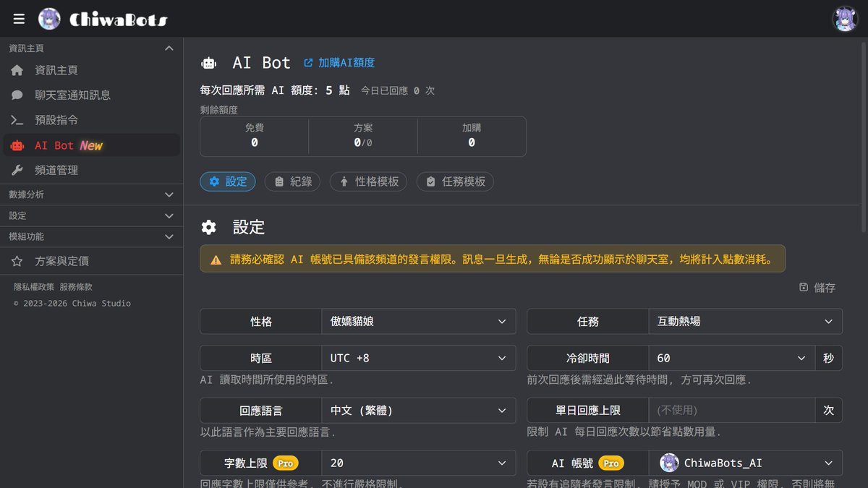Switch to the 性格模板 tab
Screen dimensions: 868x488
click(x=369, y=181)
